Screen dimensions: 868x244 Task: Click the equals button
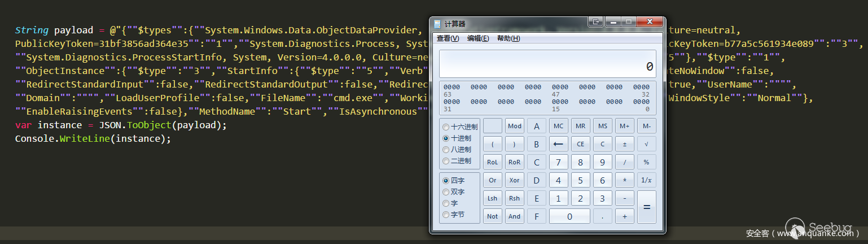coord(646,207)
